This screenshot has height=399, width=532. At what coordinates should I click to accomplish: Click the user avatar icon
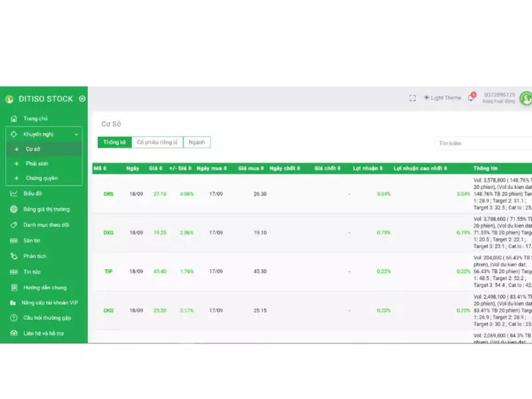526,98
